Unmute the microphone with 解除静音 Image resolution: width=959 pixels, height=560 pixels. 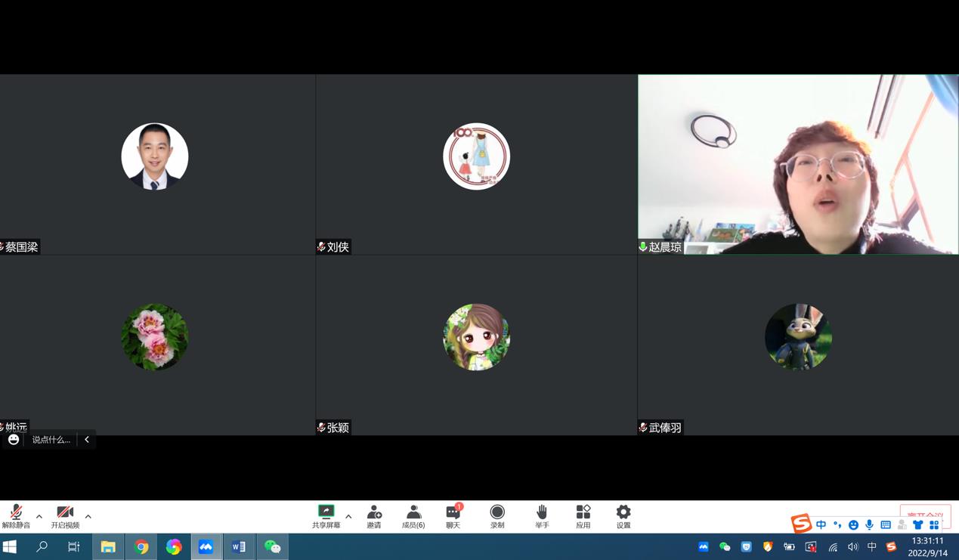[16, 517]
